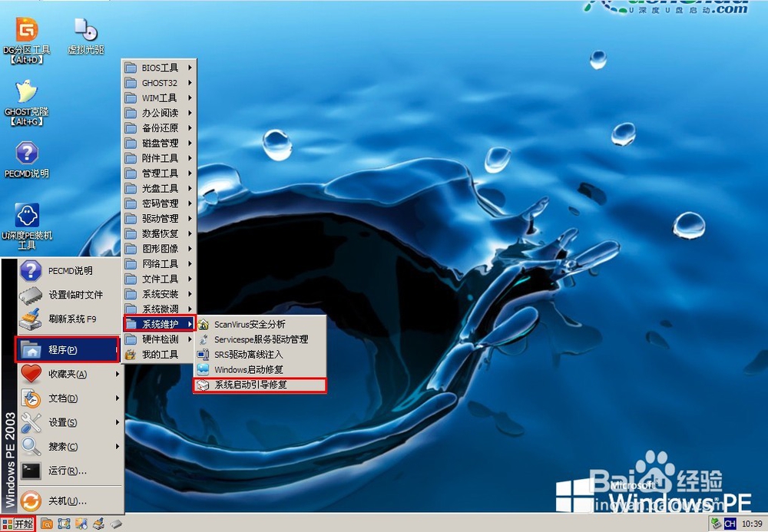Open the 附件工具 folder
Image resolution: width=768 pixels, height=532 pixels.
(x=159, y=158)
